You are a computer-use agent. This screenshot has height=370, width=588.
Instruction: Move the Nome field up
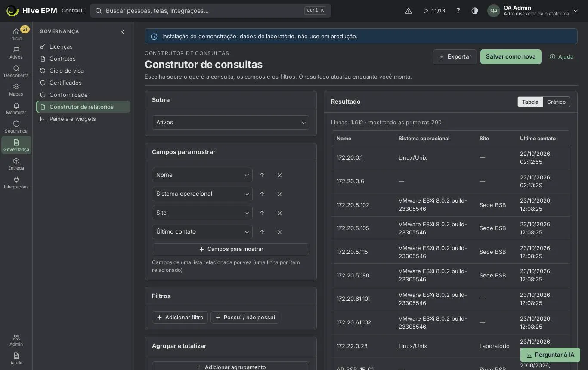click(x=262, y=175)
